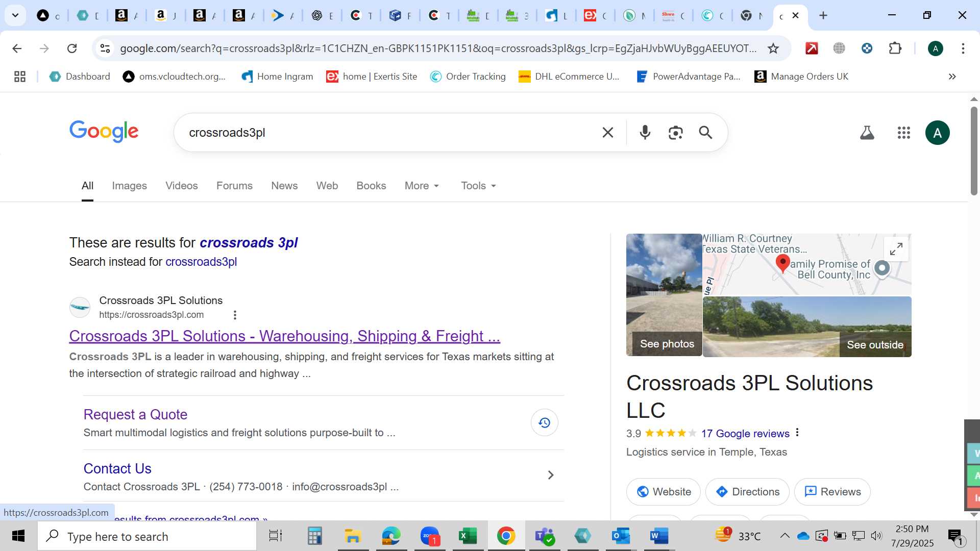The height and width of the screenshot is (551, 980).
Task: Switch to the Web tab
Action: pos(327,186)
